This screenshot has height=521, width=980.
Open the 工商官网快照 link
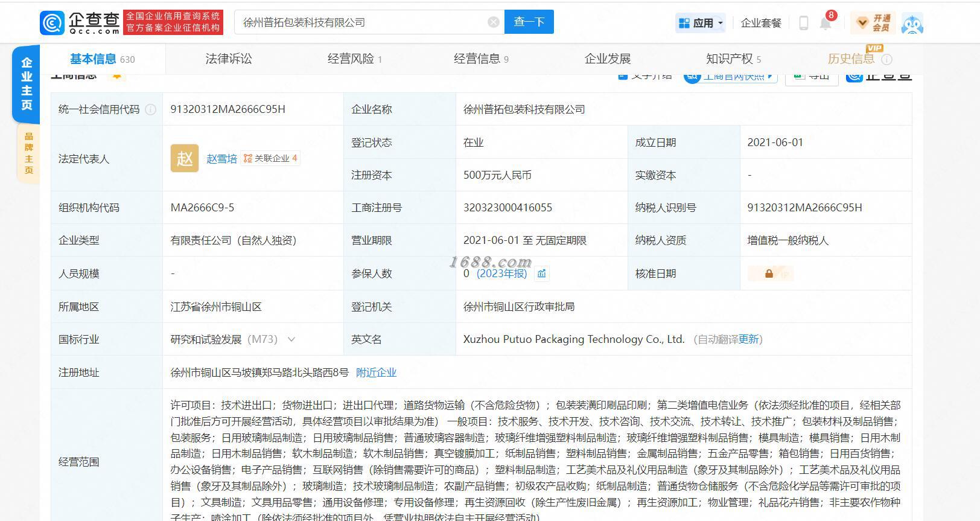click(730, 76)
